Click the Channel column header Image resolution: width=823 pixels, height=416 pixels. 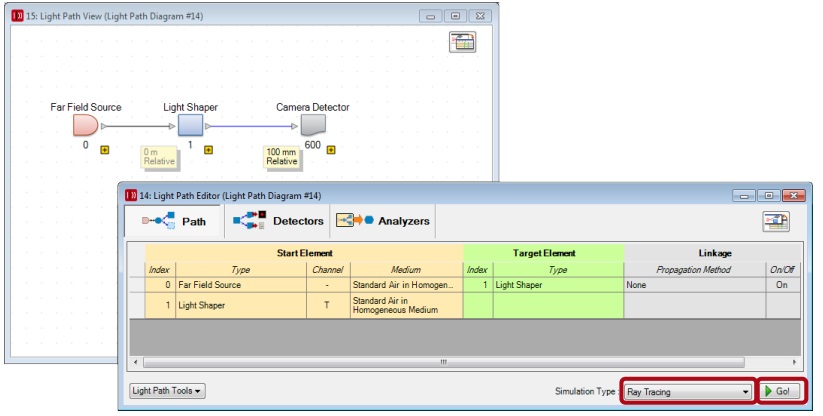(x=328, y=270)
